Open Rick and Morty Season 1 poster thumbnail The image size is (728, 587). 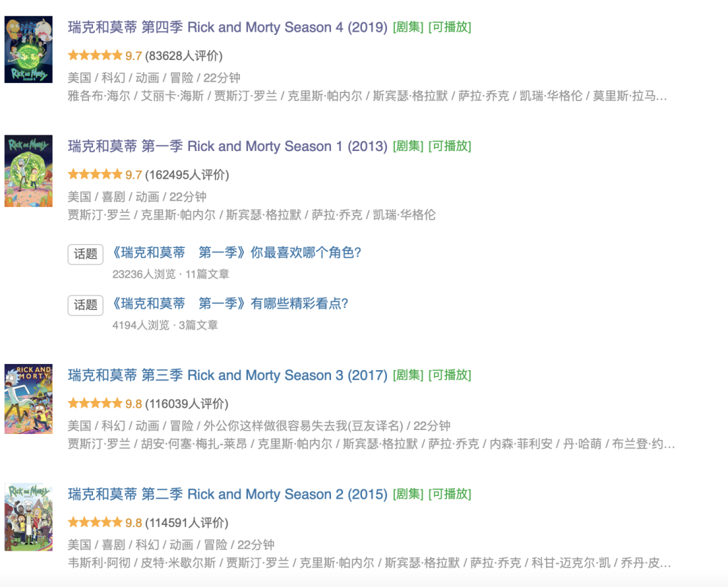pyautogui.click(x=28, y=171)
